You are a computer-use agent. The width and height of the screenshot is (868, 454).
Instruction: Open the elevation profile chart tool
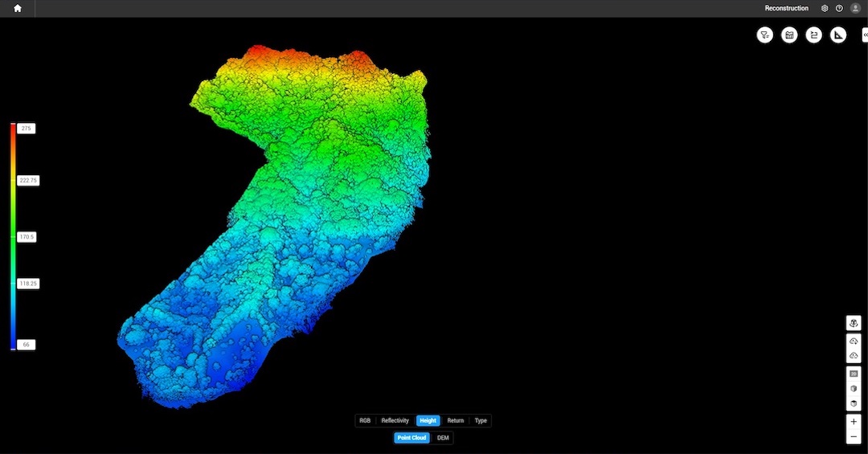(x=789, y=35)
